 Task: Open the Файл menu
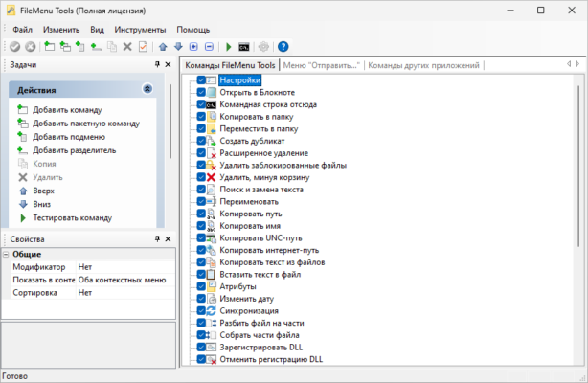(x=22, y=30)
